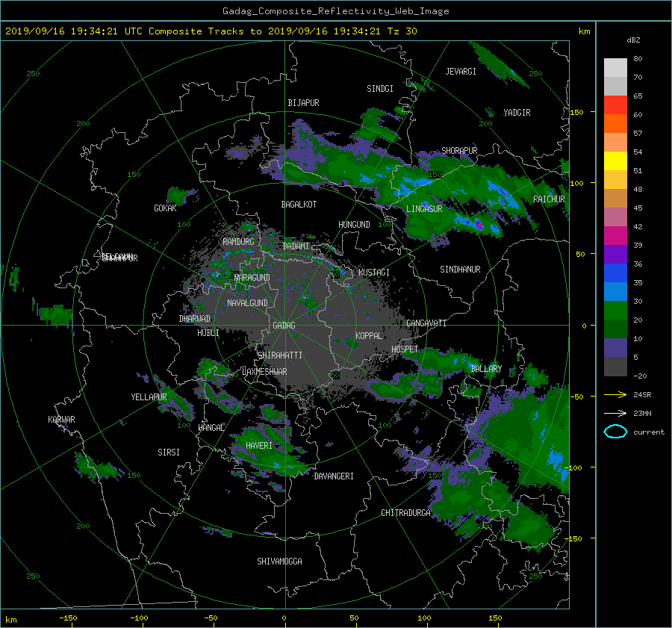
Task: Click the BAGALKOT city label
Action: tap(299, 205)
